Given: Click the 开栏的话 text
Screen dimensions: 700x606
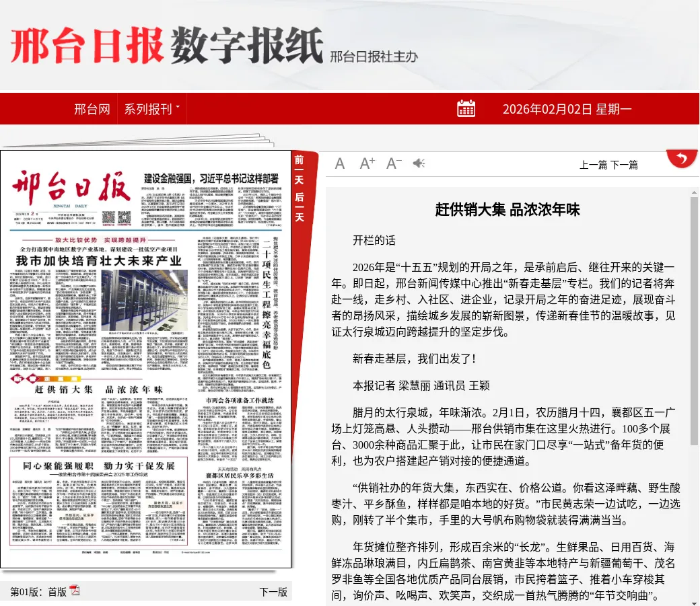Looking at the screenshot, I should (x=374, y=241).
